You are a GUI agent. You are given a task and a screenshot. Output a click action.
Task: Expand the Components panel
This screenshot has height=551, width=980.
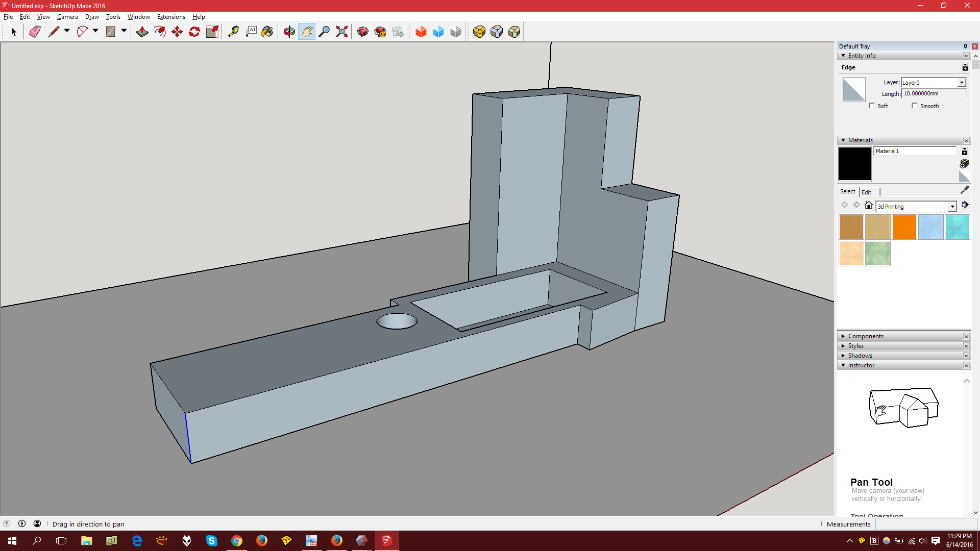pos(843,336)
